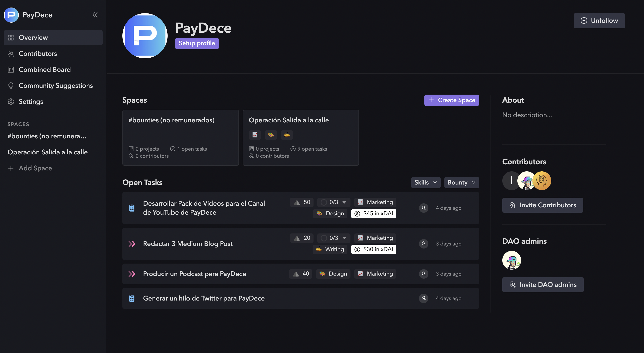Image resolution: width=644 pixels, height=353 pixels.
Task: Open the #bounties (no remunerados) space card
Action: 181,137
